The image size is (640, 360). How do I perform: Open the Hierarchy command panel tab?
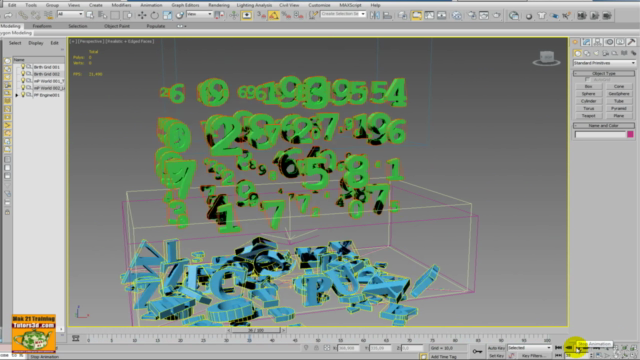coord(598,42)
